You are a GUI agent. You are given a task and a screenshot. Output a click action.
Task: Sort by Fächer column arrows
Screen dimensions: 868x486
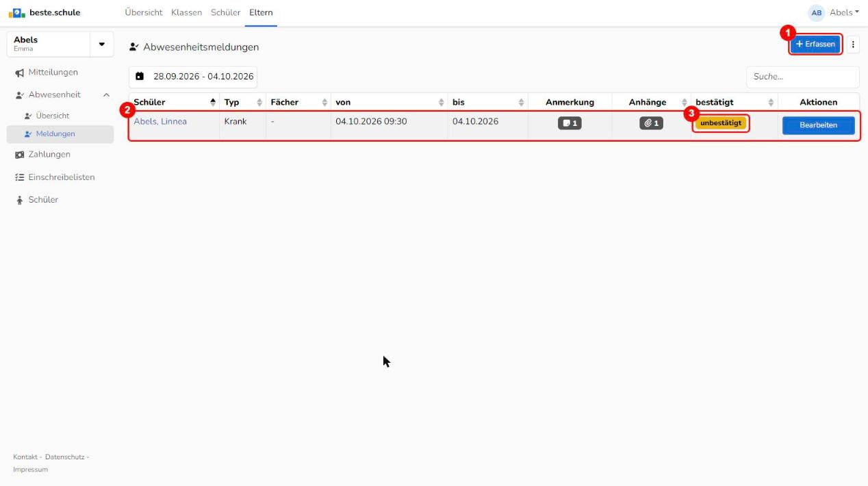324,103
